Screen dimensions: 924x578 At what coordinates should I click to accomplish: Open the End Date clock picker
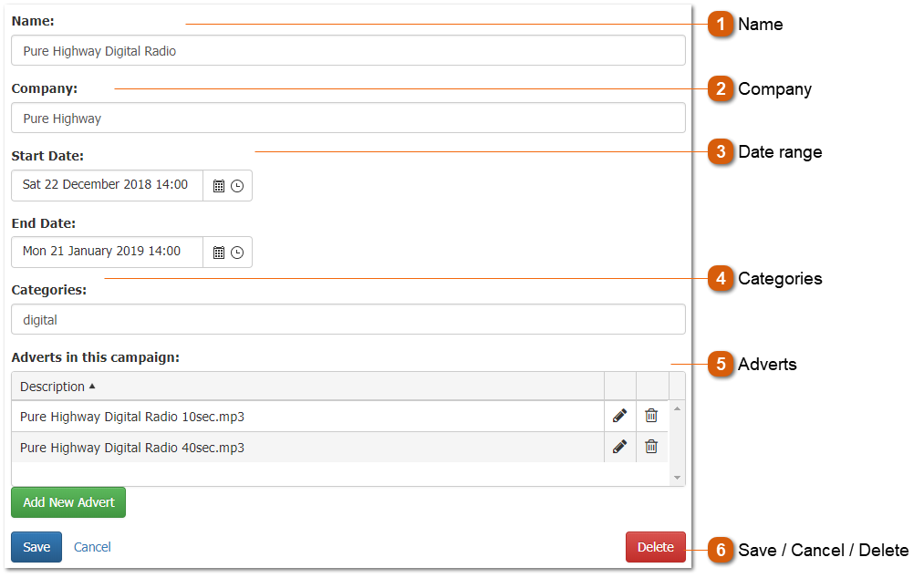[237, 253]
